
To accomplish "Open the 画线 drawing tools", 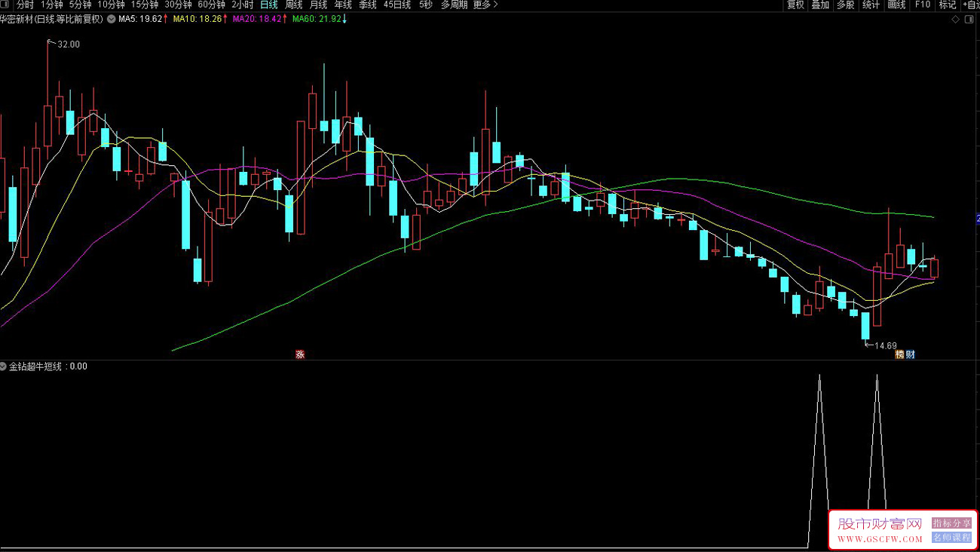I will click(896, 5).
